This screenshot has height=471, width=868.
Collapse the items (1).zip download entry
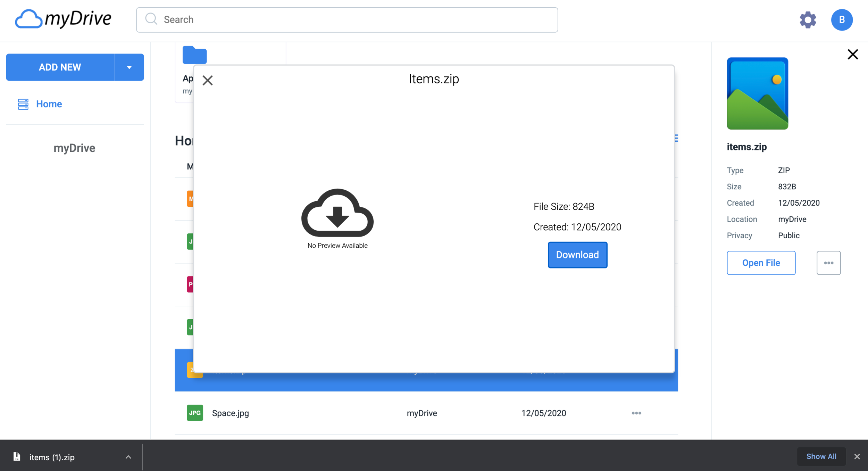tap(128, 457)
